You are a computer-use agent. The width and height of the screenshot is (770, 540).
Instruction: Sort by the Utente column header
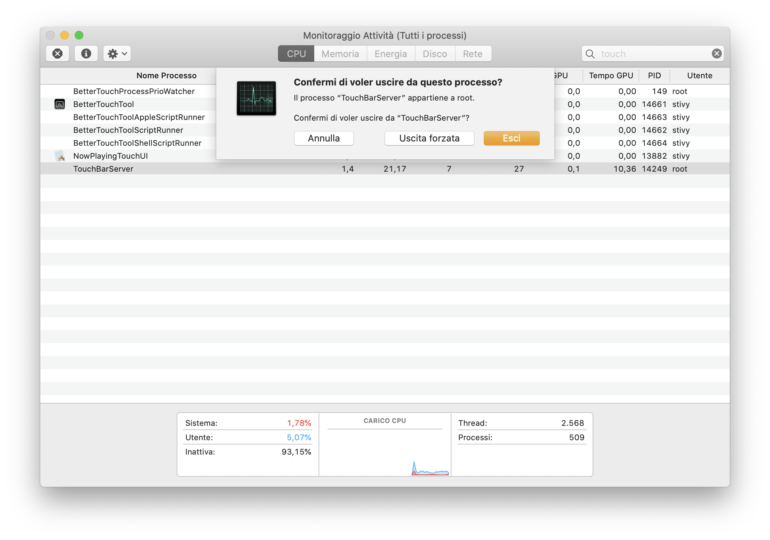point(699,76)
